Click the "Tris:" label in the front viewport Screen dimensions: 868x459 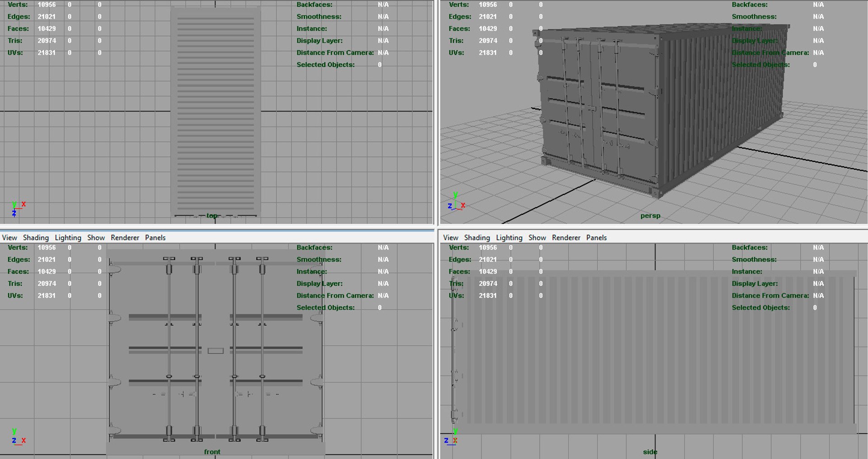15,284
